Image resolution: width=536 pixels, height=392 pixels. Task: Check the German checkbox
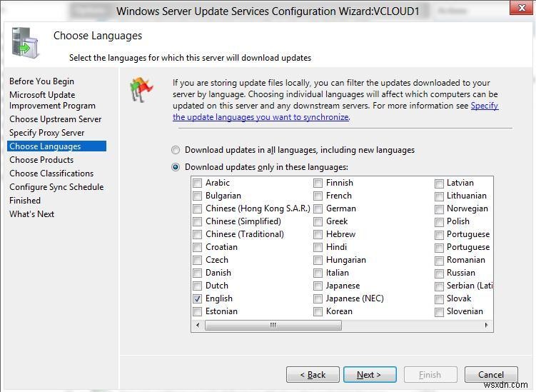click(x=318, y=208)
